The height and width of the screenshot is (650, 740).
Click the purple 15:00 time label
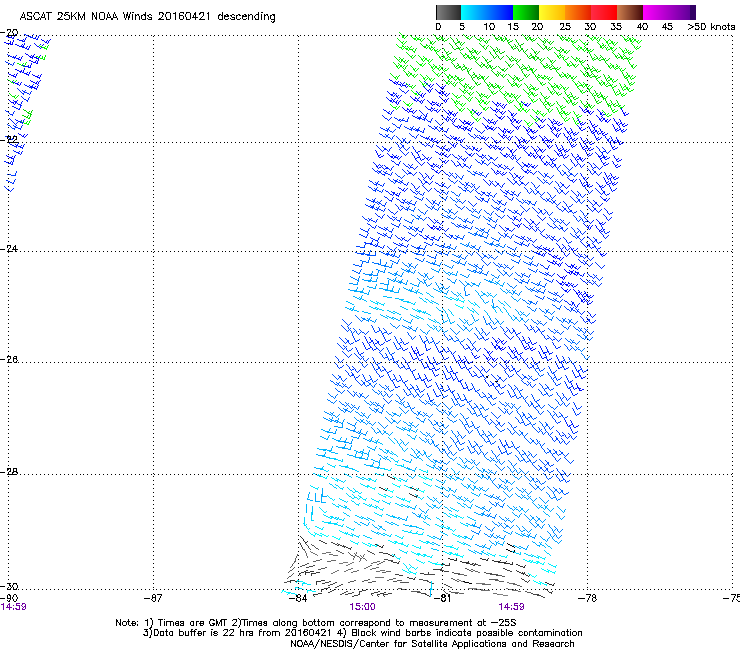pos(362,607)
